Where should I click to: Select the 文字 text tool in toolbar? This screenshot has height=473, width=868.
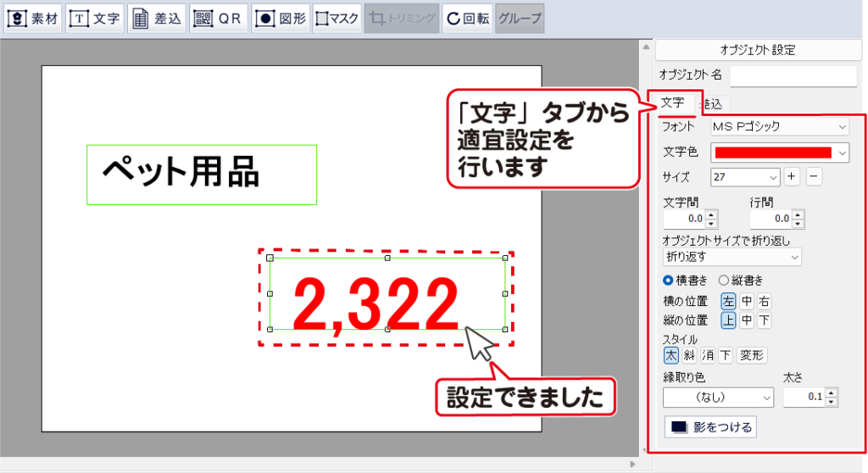point(95,18)
